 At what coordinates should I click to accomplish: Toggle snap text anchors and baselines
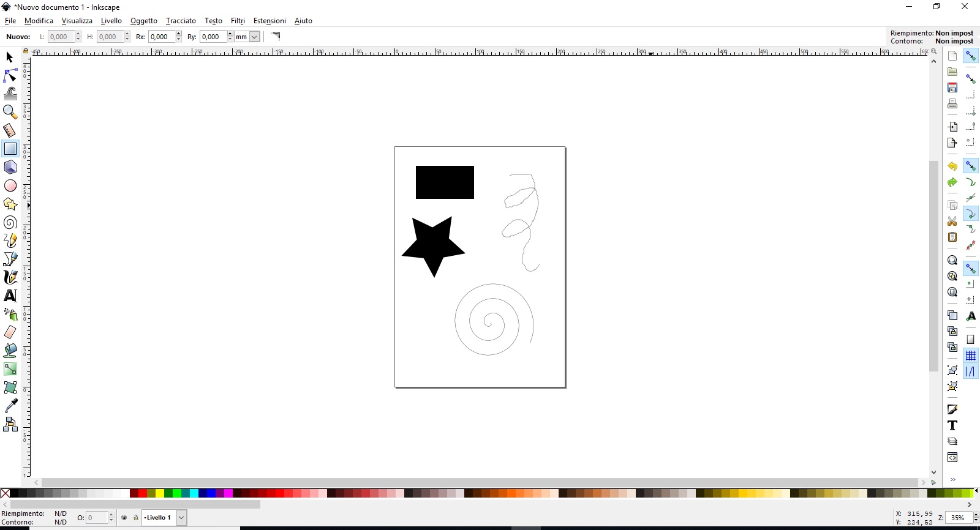pyautogui.click(x=971, y=316)
